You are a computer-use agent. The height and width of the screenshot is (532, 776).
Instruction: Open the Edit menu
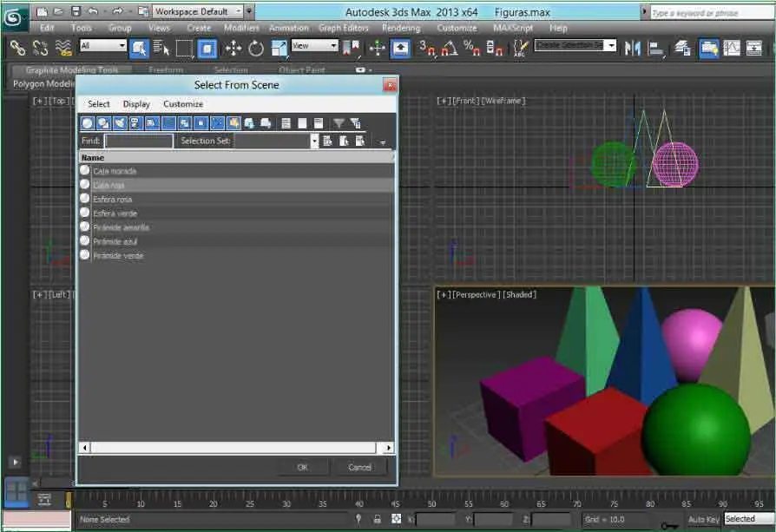click(47, 28)
